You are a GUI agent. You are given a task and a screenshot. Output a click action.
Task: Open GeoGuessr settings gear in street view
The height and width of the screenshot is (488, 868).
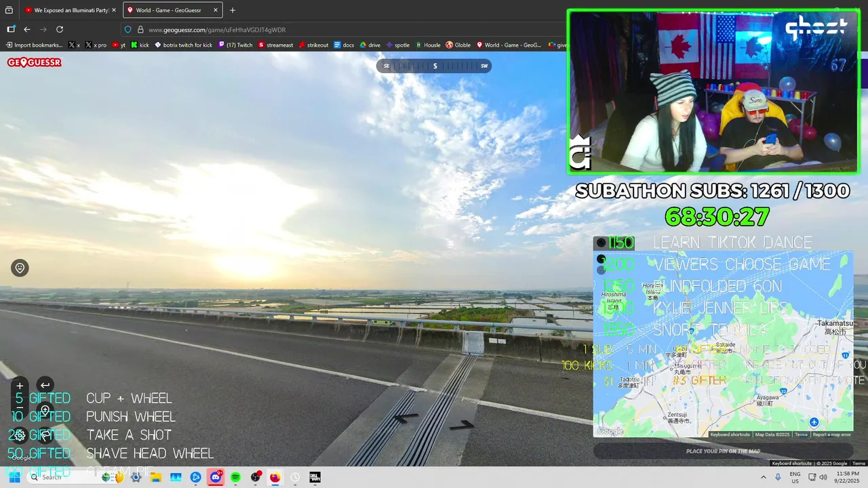[x=20, y=435]
